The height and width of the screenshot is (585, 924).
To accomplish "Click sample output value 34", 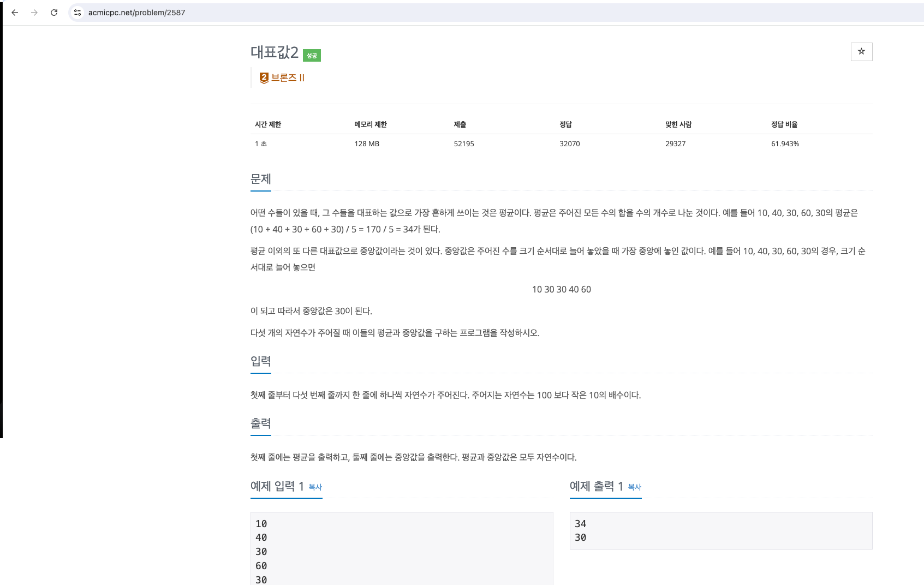I will (581, 524).
